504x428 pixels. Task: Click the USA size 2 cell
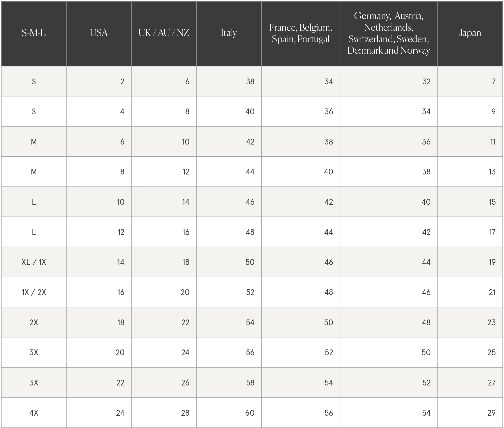pos(122,82)
